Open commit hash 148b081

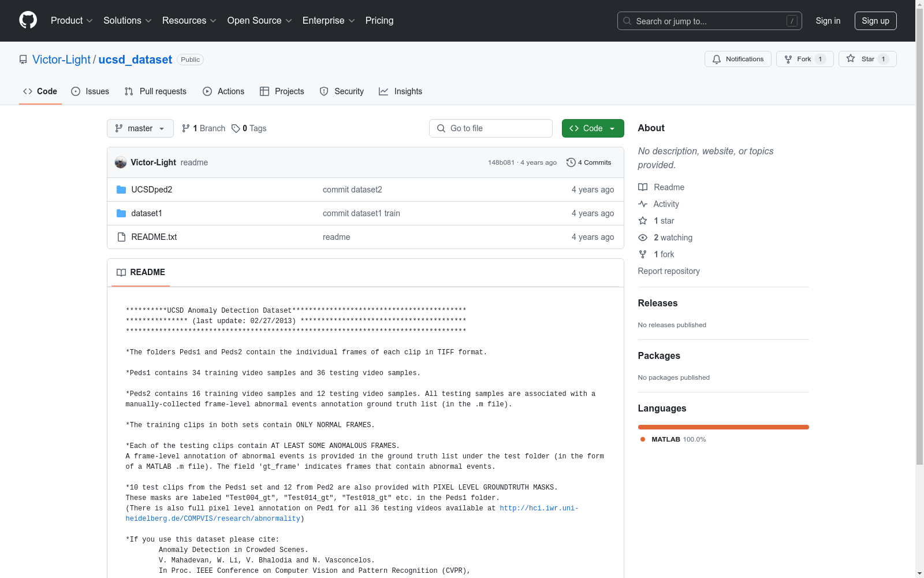point(501,162)
